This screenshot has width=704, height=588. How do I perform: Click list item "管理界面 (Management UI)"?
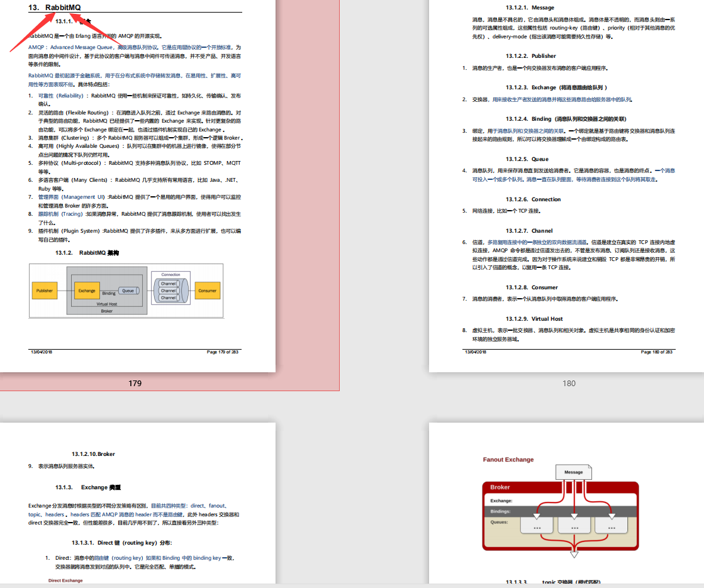click(71, 197)
